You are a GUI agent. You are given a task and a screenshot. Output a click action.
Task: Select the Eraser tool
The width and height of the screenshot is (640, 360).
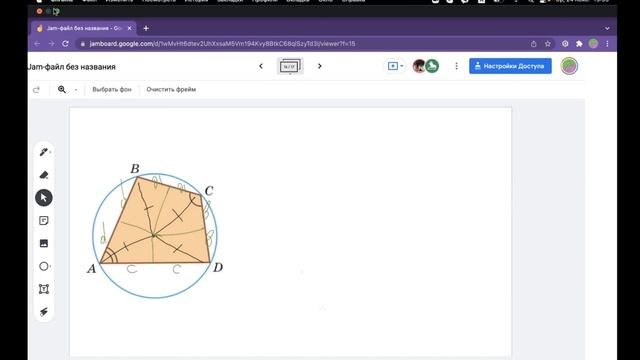pyautogui.click(x=44, y=175)
